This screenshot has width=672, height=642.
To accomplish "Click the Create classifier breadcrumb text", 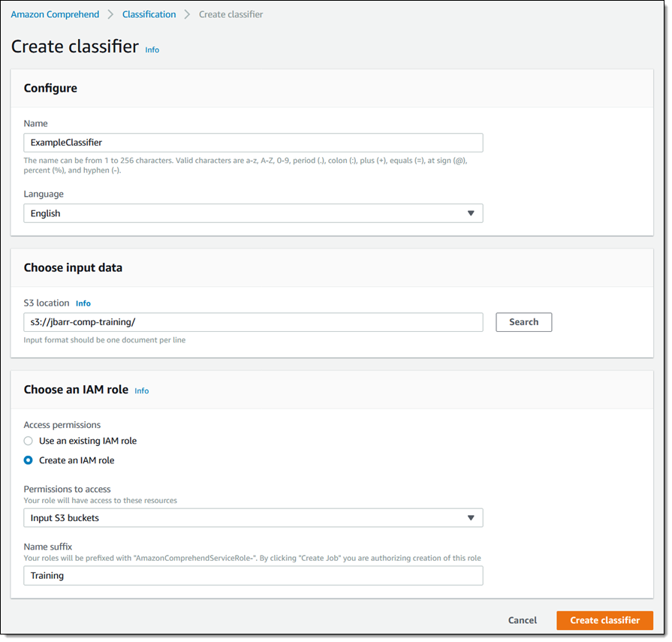I will [x=231, y=14].
